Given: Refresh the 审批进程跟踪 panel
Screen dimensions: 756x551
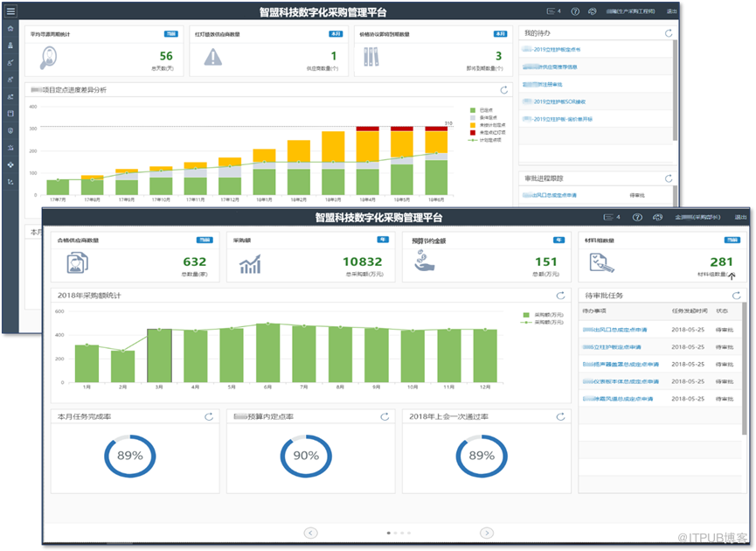Looking at the screenshot, I should pyautogui.click(x=669, y=178).
